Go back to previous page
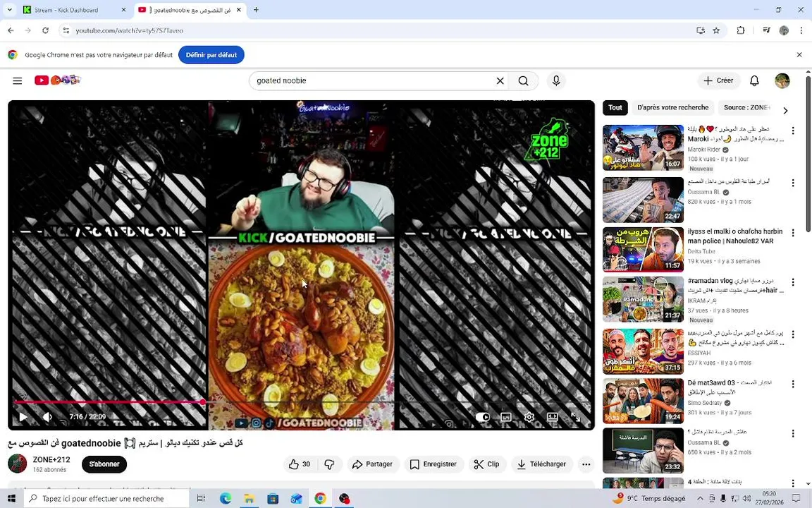The image size is (812, 508). tap(11, 30)
